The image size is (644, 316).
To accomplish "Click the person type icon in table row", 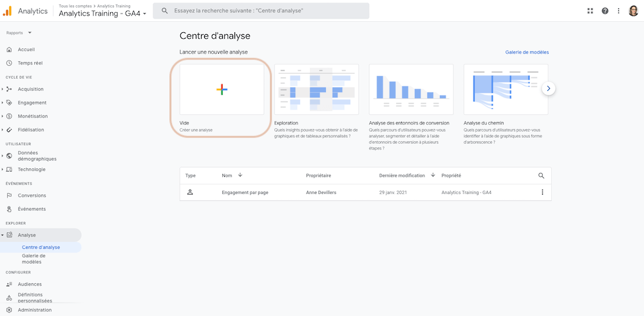I will [190, 192].
